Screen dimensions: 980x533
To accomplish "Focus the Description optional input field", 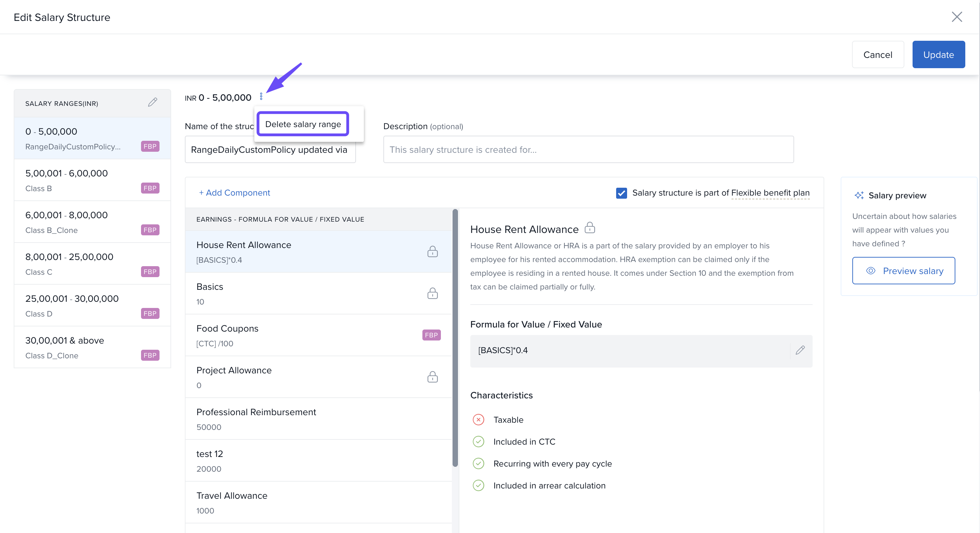I will tap(588, 150).
